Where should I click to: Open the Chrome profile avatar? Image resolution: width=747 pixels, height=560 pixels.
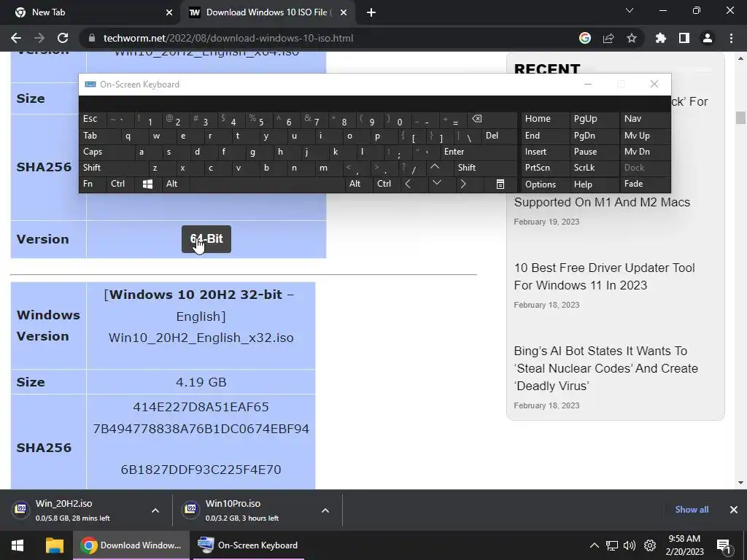[x=708, y=38]
